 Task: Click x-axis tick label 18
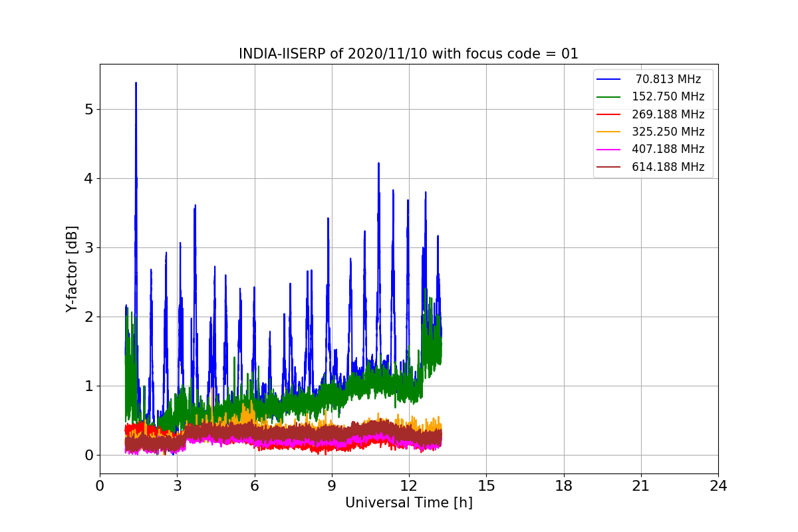pos(564,486)
